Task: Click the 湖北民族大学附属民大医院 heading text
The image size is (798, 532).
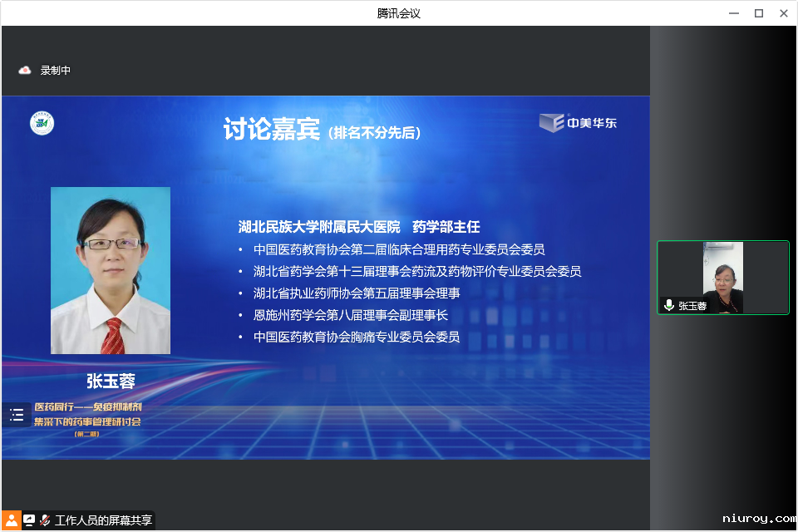Action: click(x=319, y=227)
